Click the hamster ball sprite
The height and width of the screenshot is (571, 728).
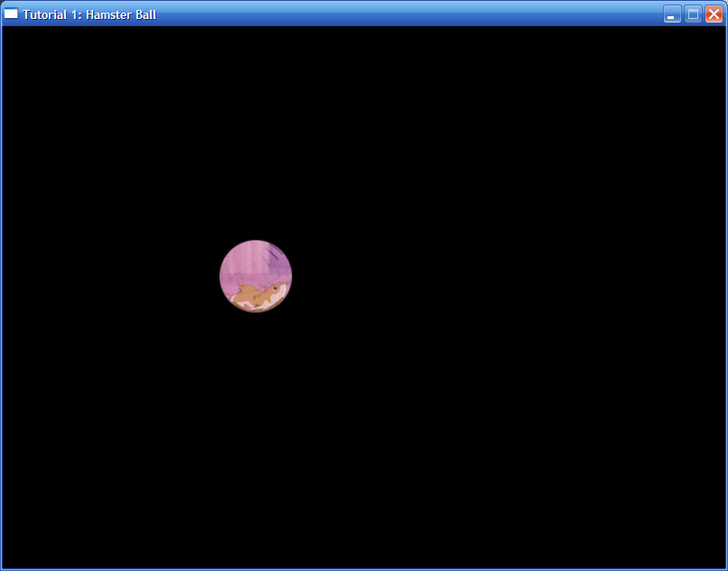click(256, 276)
